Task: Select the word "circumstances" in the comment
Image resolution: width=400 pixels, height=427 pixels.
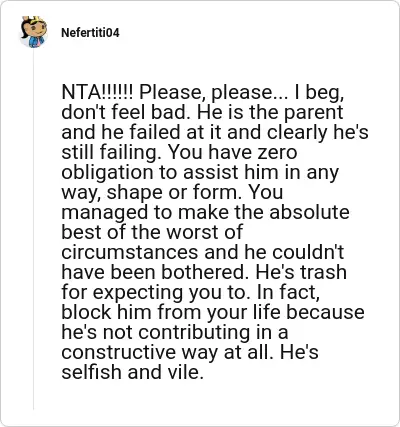Action: coord(130,252)
